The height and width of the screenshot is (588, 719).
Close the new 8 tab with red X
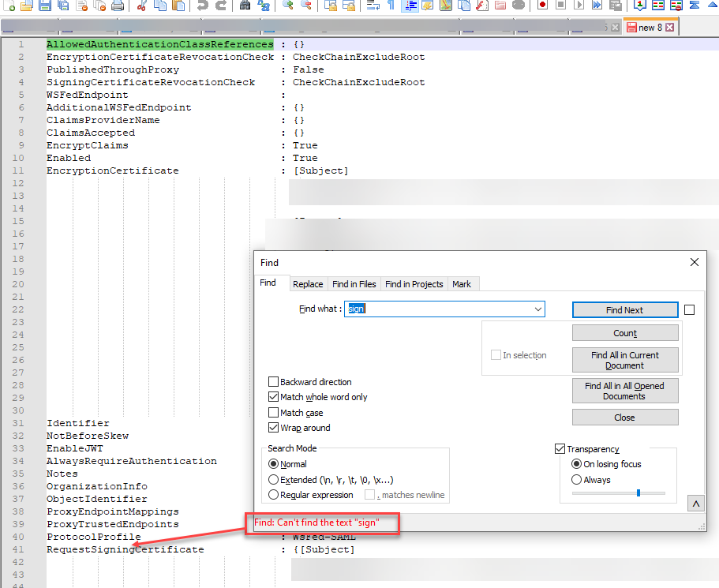(x=669, y=27)
